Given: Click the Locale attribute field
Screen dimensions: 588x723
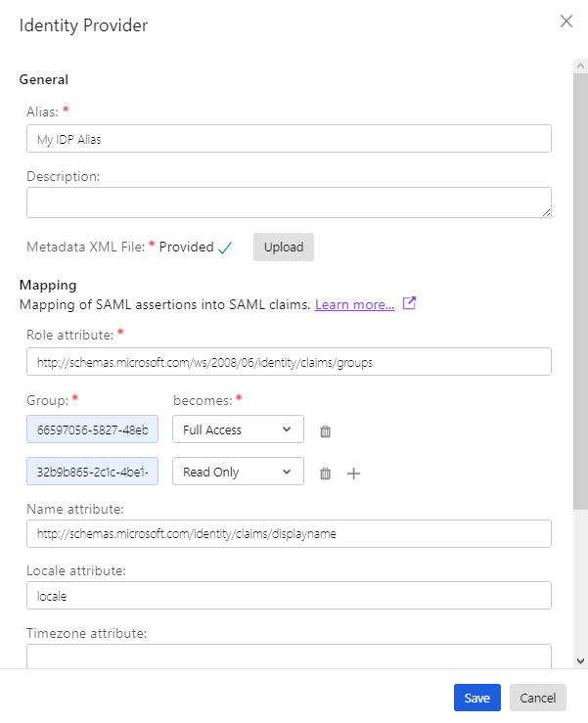Looking at the screenshot, I should [x=289, y=595].
